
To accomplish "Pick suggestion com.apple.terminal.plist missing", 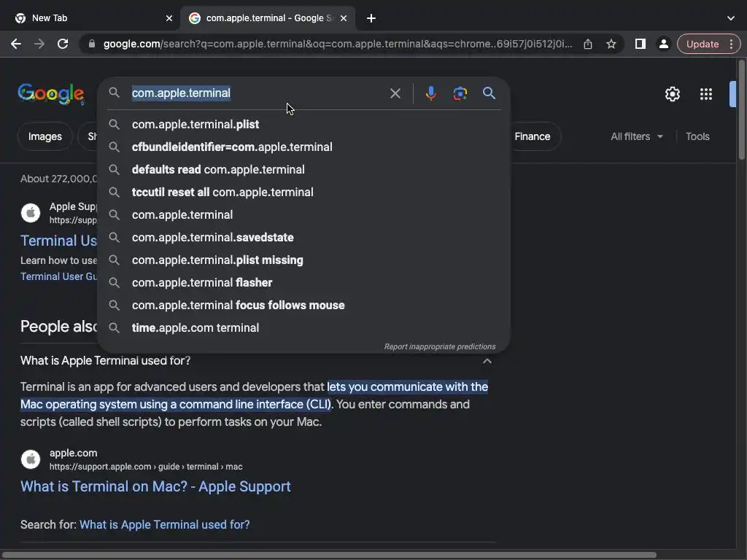I will (303, 260).
